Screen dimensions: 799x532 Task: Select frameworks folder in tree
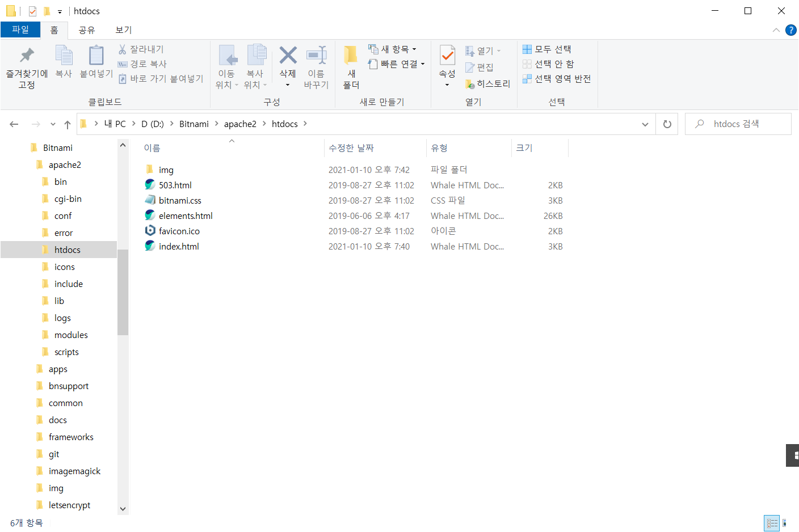71,437
